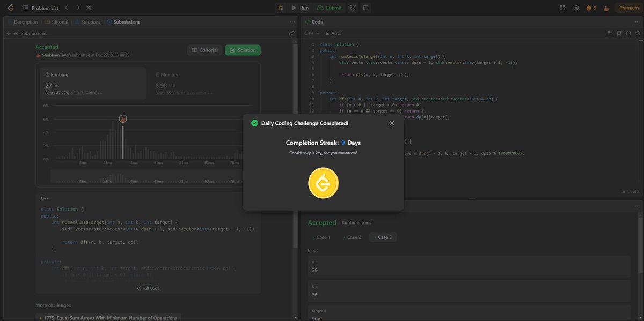This screenshot has width=644, height=321.
Task: Click the gold LeetCoin in the dialog
Action: 323,182
